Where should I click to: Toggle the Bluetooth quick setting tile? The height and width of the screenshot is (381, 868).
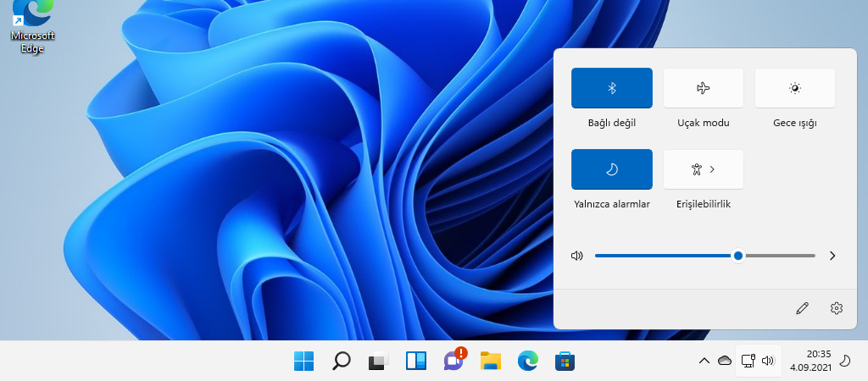[612, 88]
